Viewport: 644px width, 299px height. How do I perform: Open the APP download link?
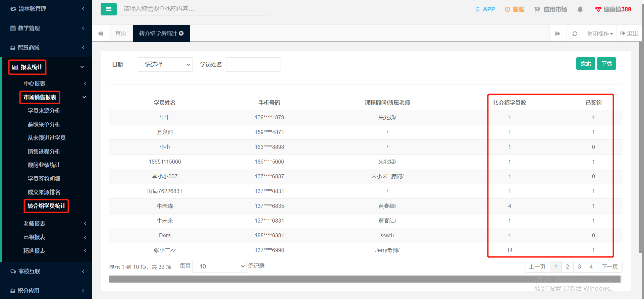pos(485,9)
